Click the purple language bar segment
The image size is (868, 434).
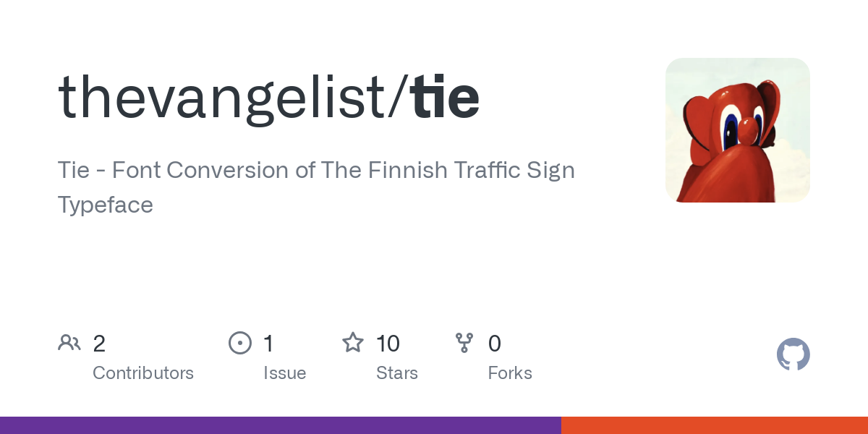pos(280,425)
